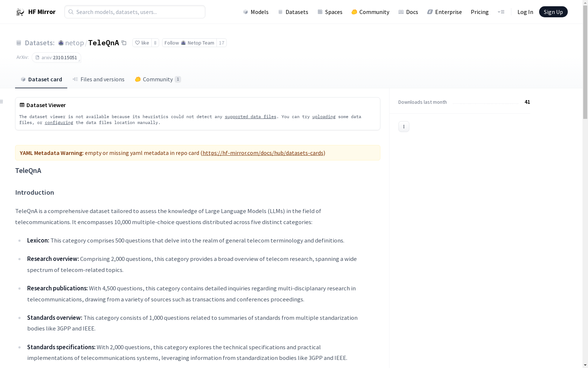588x368 pixels.
Task: Click the heart like icon
Action: pos(137,43)
